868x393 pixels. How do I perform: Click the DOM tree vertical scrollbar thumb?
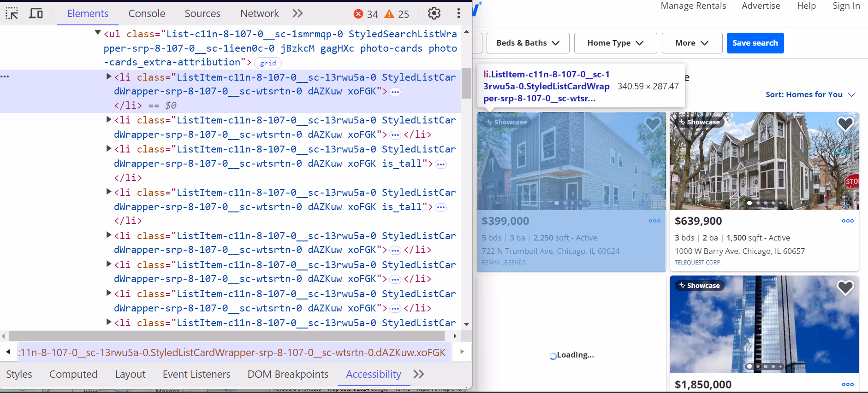466,83
